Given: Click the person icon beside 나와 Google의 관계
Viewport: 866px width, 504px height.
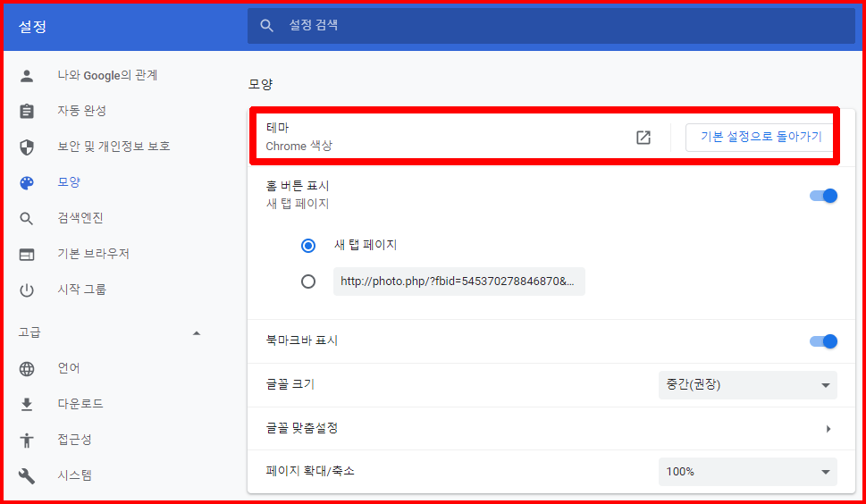Looking at the screenshot, I should click(x=27, y=76).
